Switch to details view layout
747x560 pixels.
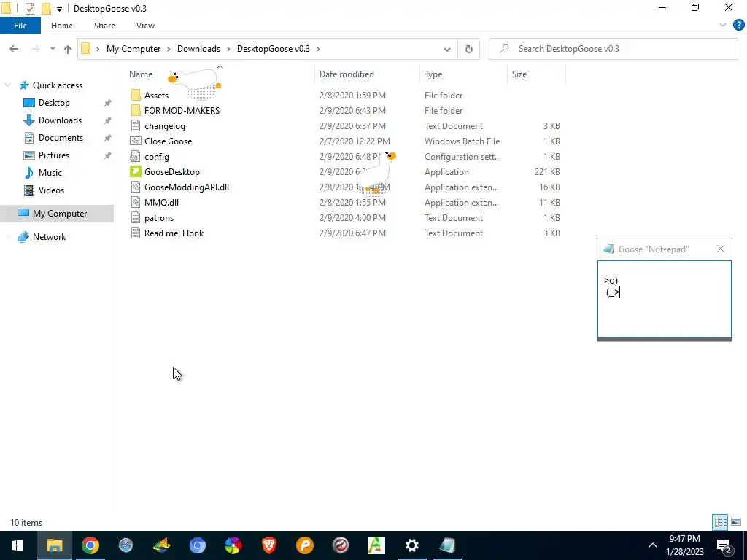(x=720, y=522)
